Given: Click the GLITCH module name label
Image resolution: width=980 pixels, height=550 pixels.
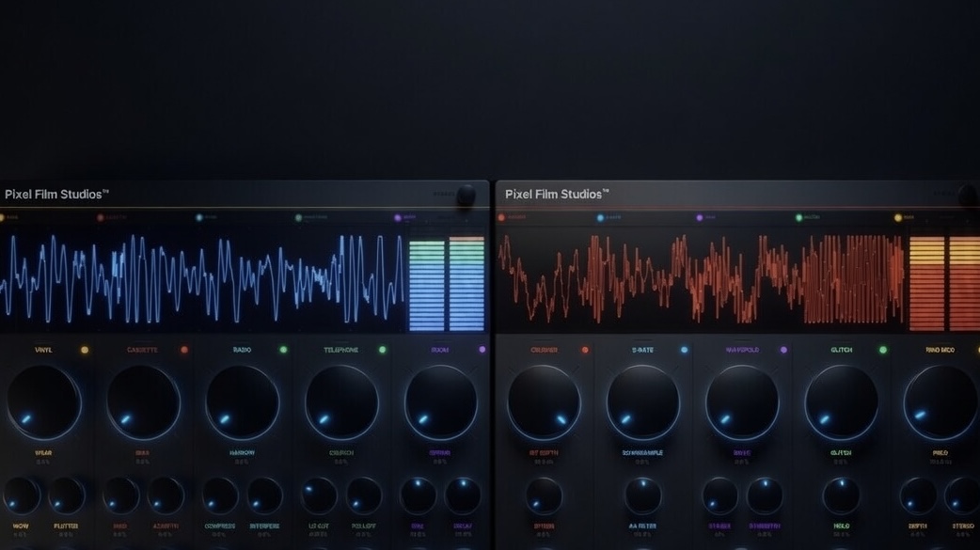Looking at the screenshot, I should click(x=841, y=350).
